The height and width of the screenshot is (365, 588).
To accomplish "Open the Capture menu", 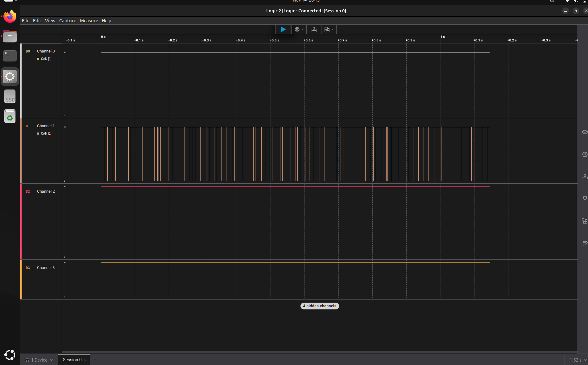I will coord(68,21).
